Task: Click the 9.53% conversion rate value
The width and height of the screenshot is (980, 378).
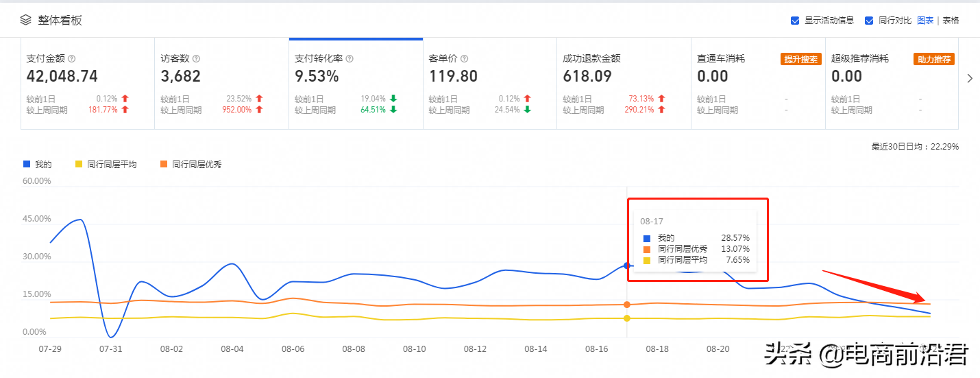Action: (x=317, y=76)
